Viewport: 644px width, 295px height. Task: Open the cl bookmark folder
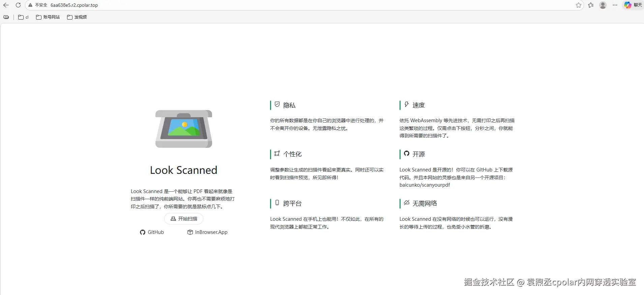(x=23, y=17)
